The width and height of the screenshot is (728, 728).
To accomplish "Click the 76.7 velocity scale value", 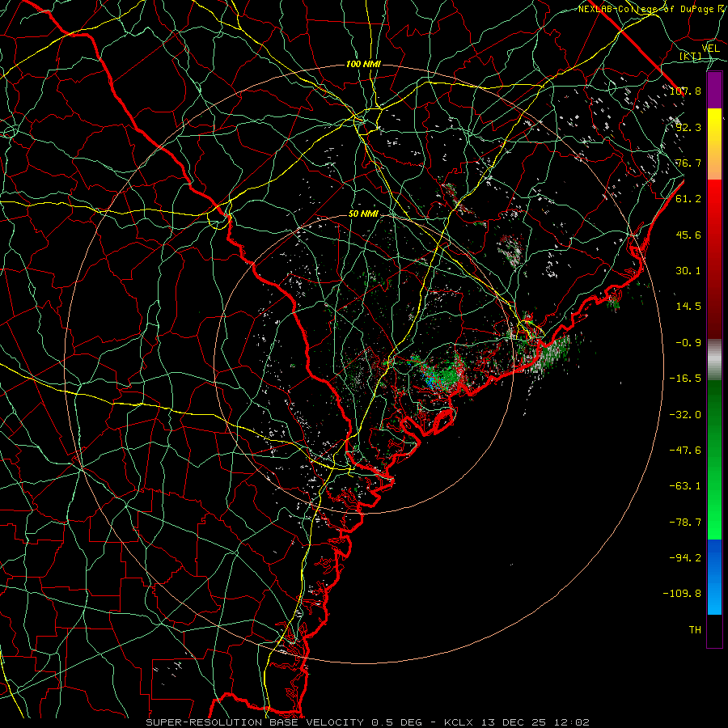I will pos(688,163).
